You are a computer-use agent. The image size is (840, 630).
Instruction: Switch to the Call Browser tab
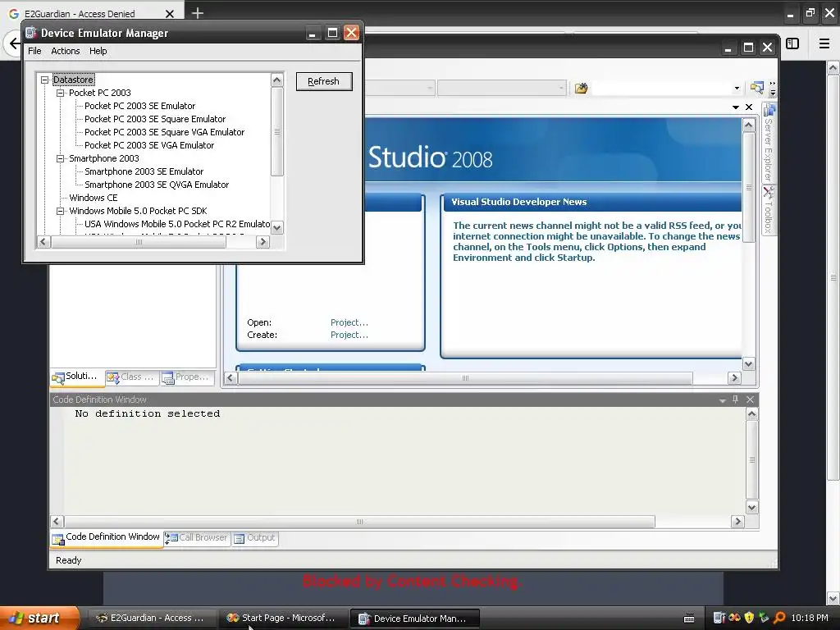196,538
